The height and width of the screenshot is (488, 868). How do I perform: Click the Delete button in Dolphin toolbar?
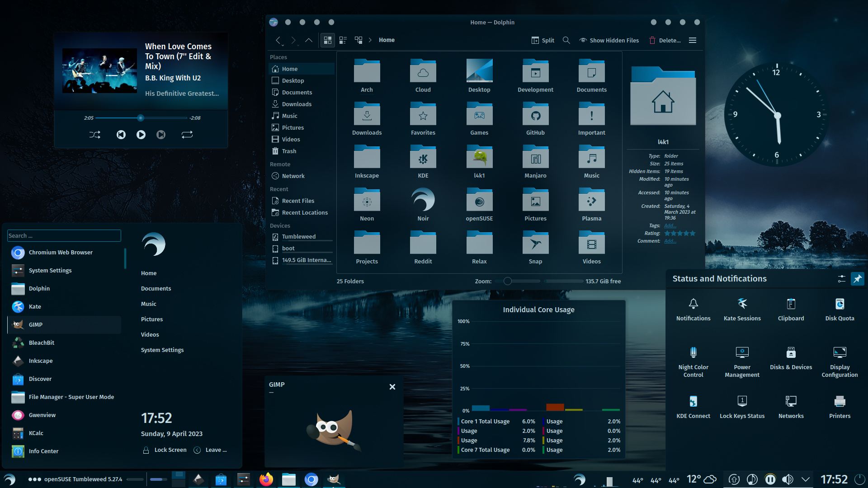point(665,40)
